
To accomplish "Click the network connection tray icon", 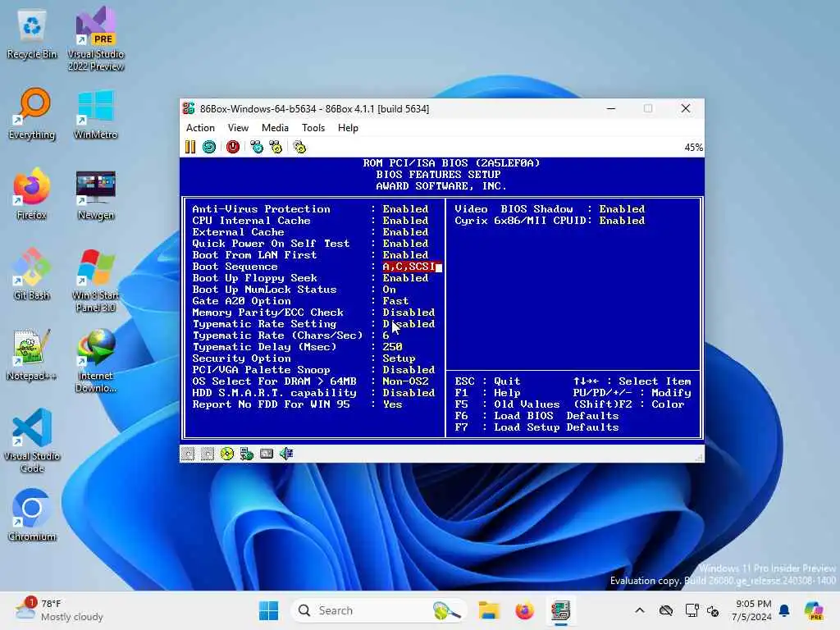I will [x=692, y=610].
